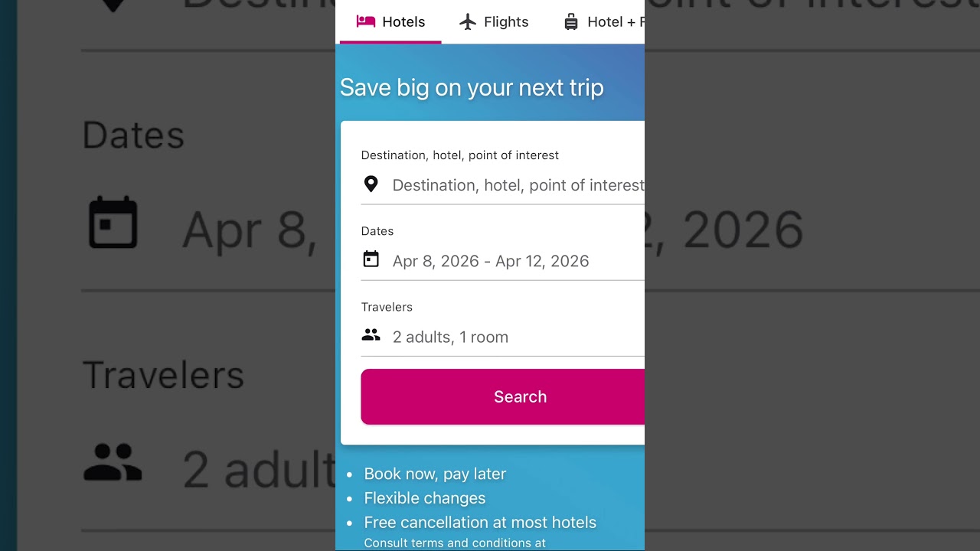Click the large blurred calendar icon in background

113,223
